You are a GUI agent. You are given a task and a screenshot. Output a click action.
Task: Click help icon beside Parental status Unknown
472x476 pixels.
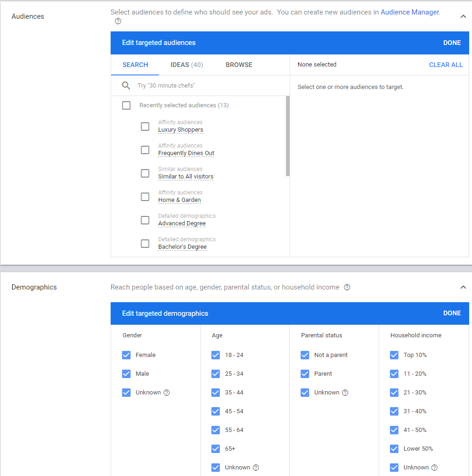(x=345, y=393)
